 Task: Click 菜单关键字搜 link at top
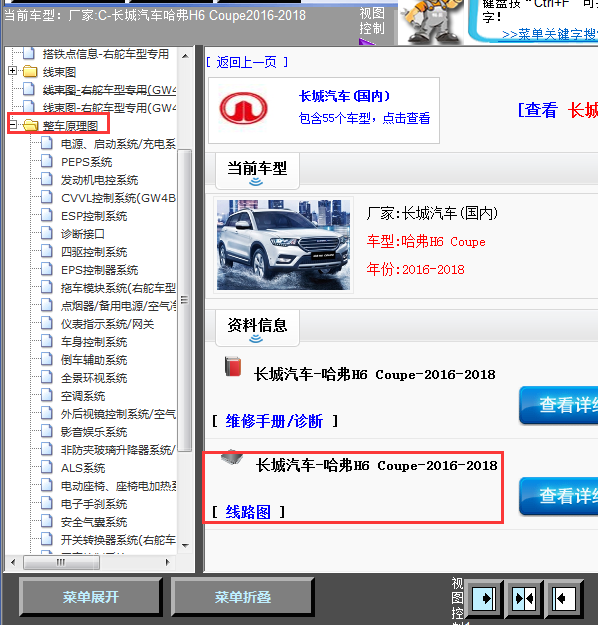pyautogui.click(x=550, y=34)
